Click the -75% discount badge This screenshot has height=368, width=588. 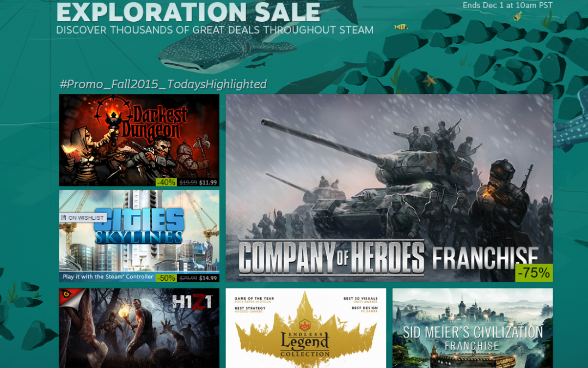(534, 273)
